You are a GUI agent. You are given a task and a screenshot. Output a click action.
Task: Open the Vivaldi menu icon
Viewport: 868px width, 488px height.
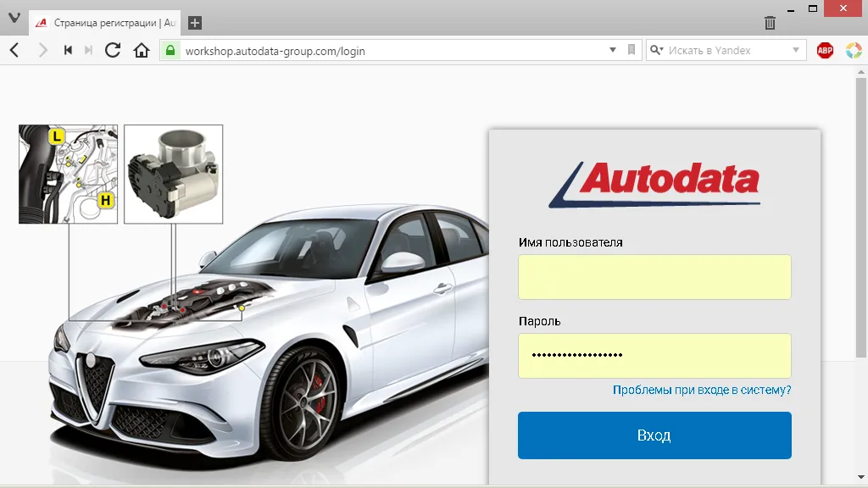coord(14,18)
